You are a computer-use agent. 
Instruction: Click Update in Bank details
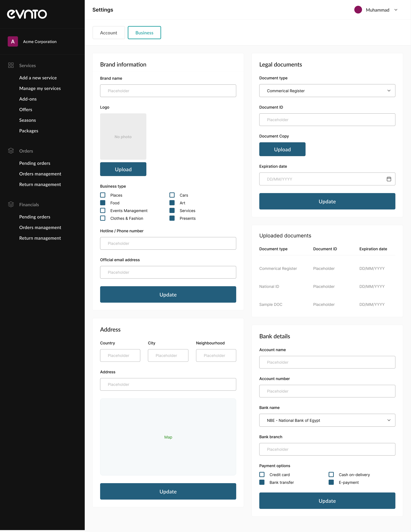pos(327,501)
